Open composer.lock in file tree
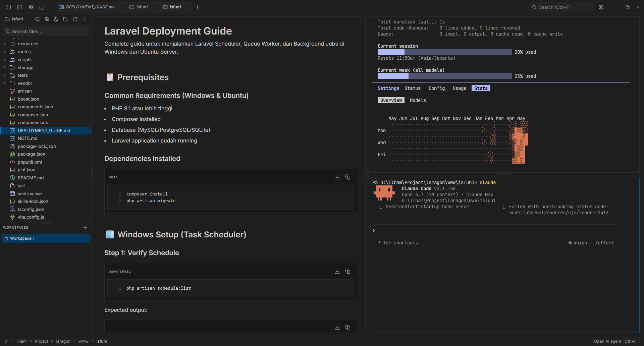The height and width of the screenshot is (346, 644). point(46,123)
